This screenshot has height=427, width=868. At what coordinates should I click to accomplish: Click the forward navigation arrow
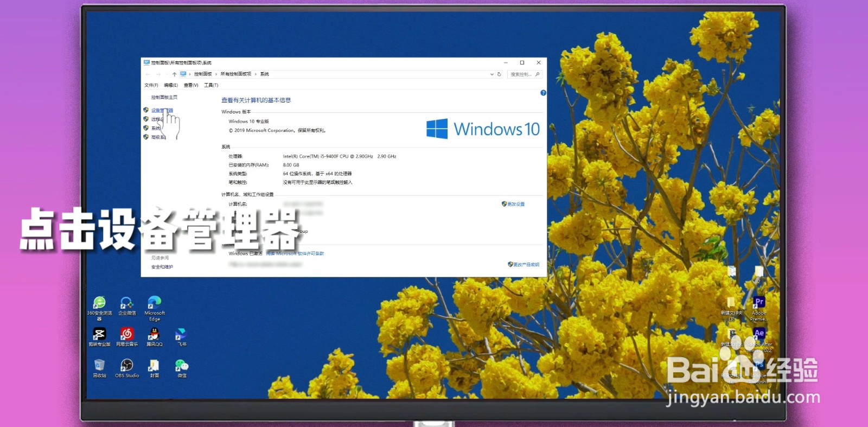(x=158, y=74)
